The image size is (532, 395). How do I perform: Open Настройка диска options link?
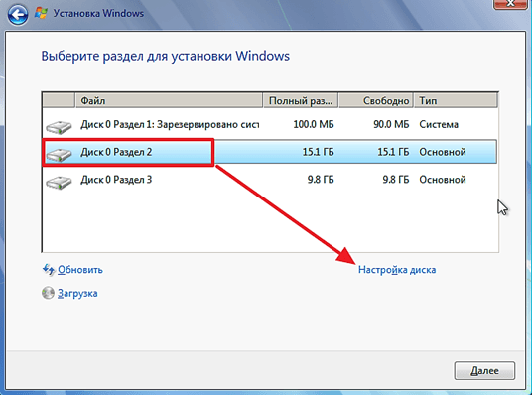point(397,270)
